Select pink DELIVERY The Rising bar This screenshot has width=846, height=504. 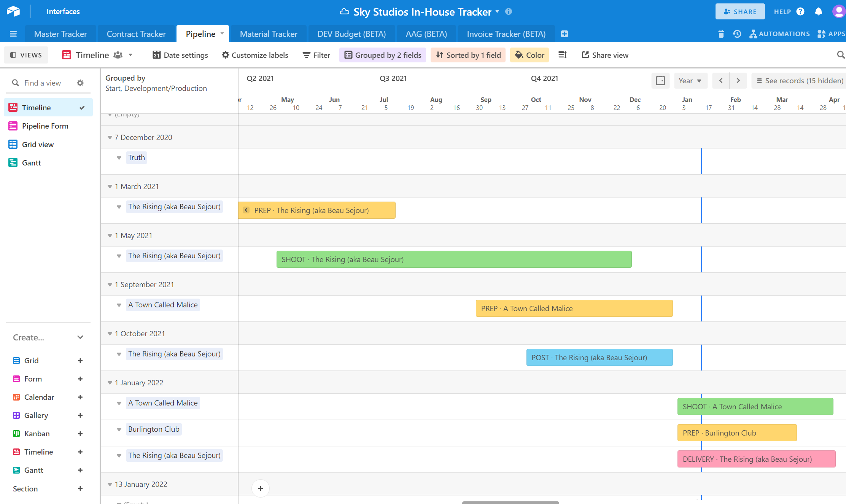coord(756,459)
